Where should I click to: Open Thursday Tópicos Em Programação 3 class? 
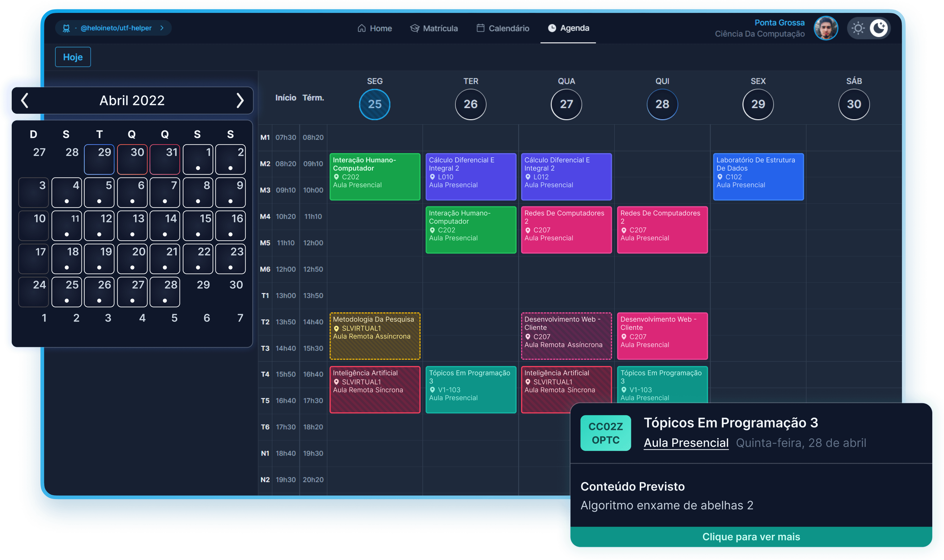click(662, 384)
